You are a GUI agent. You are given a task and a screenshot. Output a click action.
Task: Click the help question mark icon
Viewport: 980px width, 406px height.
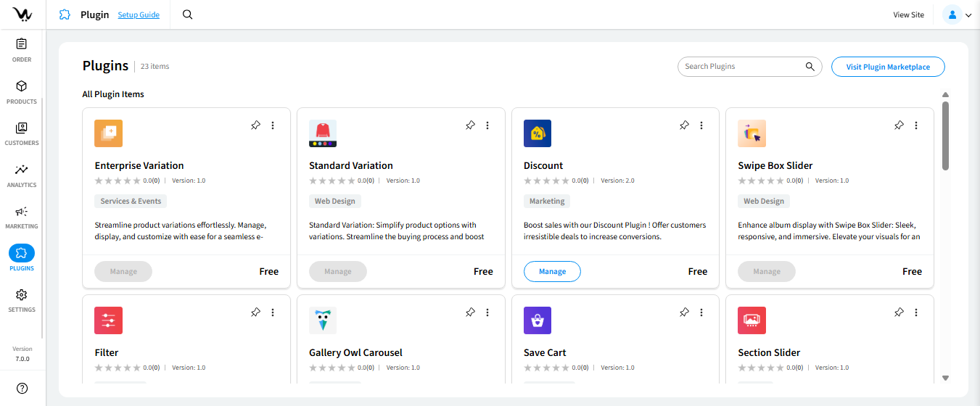tap(22, 389)
